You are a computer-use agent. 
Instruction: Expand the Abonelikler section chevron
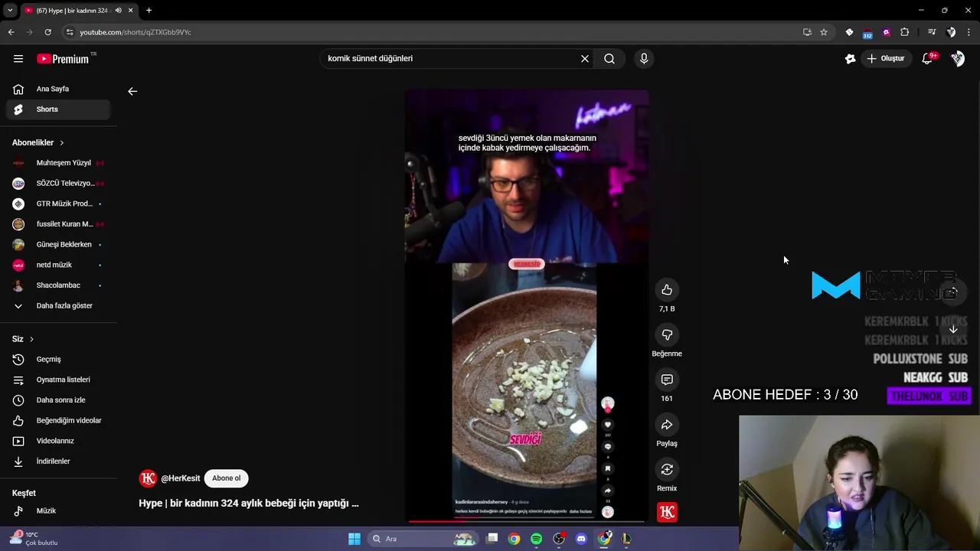62,143
